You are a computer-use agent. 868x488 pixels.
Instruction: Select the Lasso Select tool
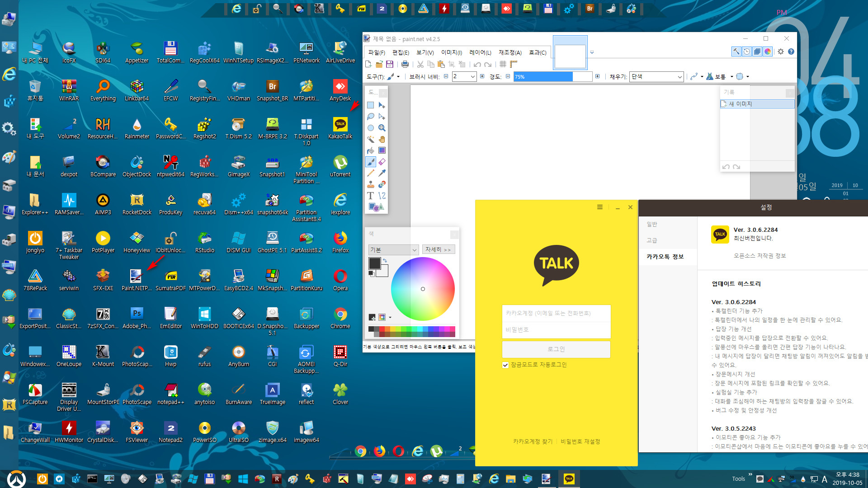pos(371,117)
